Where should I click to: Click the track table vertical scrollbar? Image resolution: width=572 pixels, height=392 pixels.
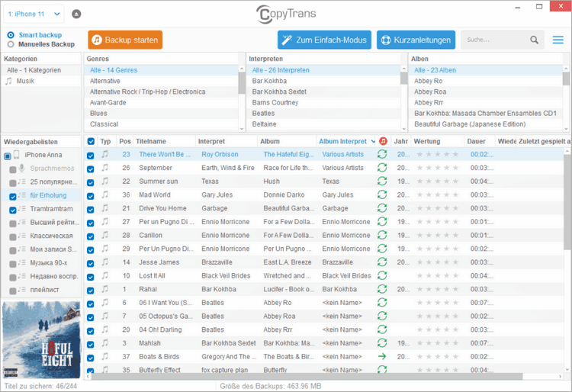(567, 202)
